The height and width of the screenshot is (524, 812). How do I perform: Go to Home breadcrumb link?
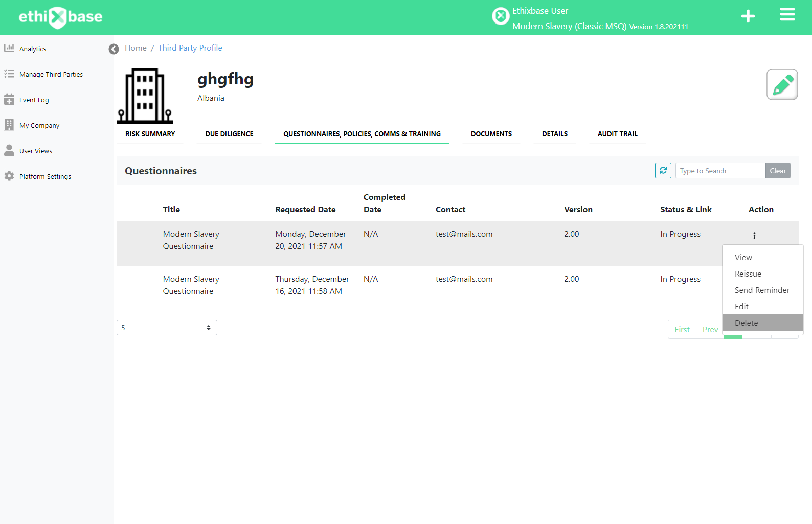tap(136, 48)
